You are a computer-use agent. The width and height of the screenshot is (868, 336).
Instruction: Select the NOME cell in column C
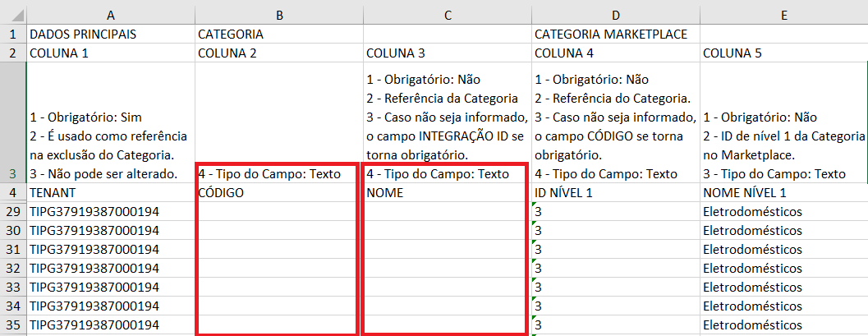pos(447,193)
